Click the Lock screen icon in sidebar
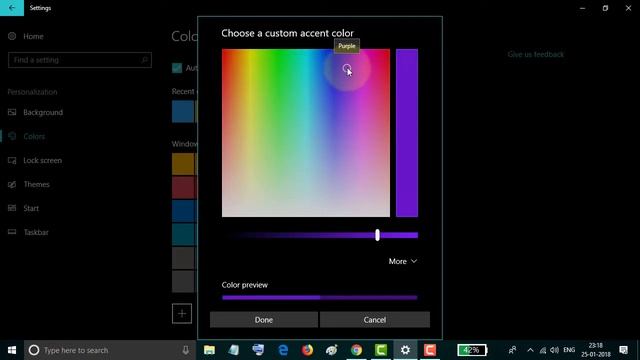This screenshot has width=640, height=360. [12, 160]
